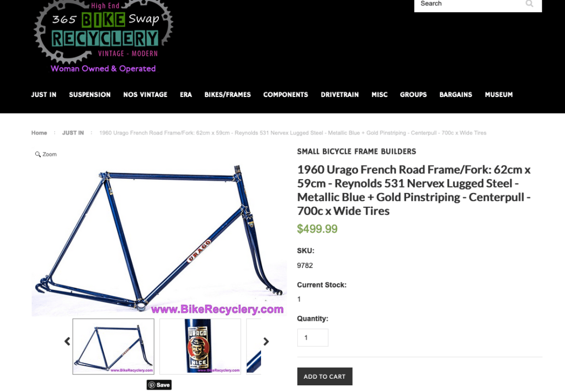Click the Zoom magnifier icon above photo

tap(38, 154)
